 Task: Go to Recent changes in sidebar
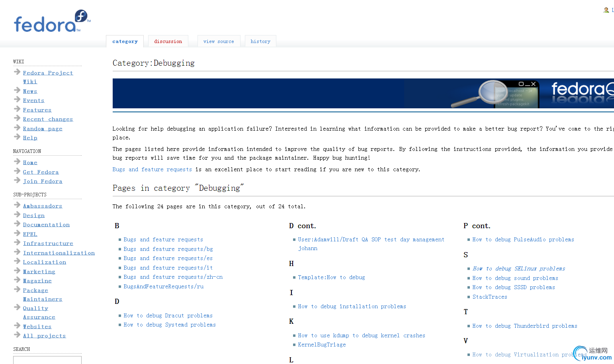(x=48, y=119)
